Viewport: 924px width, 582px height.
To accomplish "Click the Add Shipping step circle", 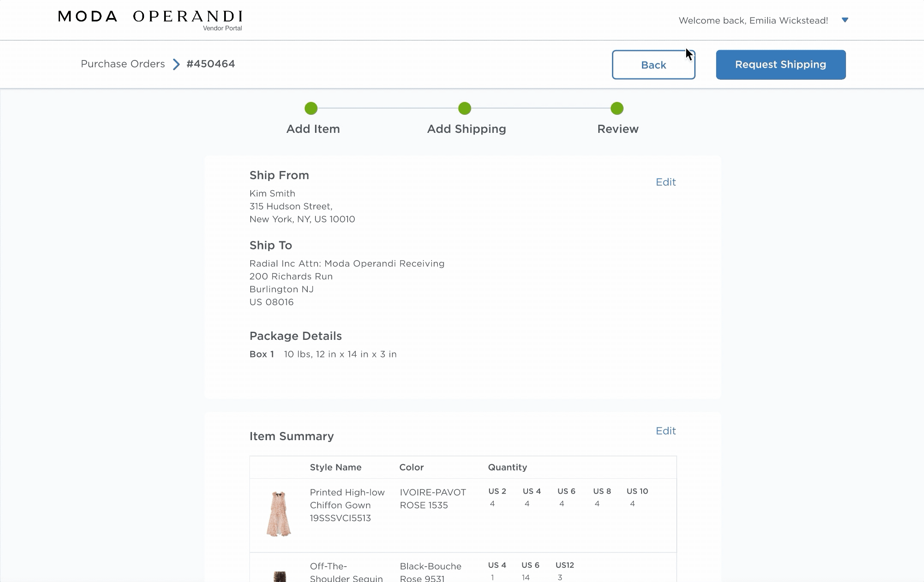I will tap(465, 108).
